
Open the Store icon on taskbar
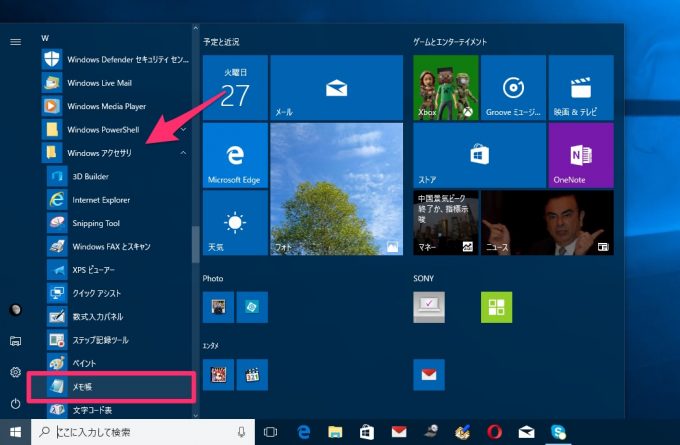[x=367, y=432]
